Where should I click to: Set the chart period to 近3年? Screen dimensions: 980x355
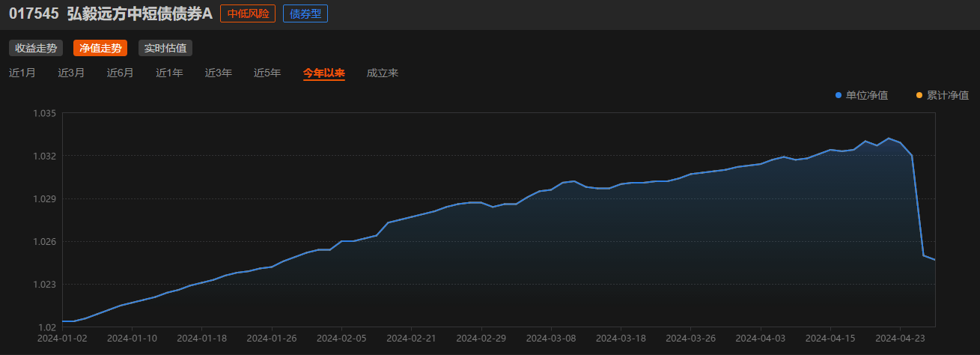point(219,73)
